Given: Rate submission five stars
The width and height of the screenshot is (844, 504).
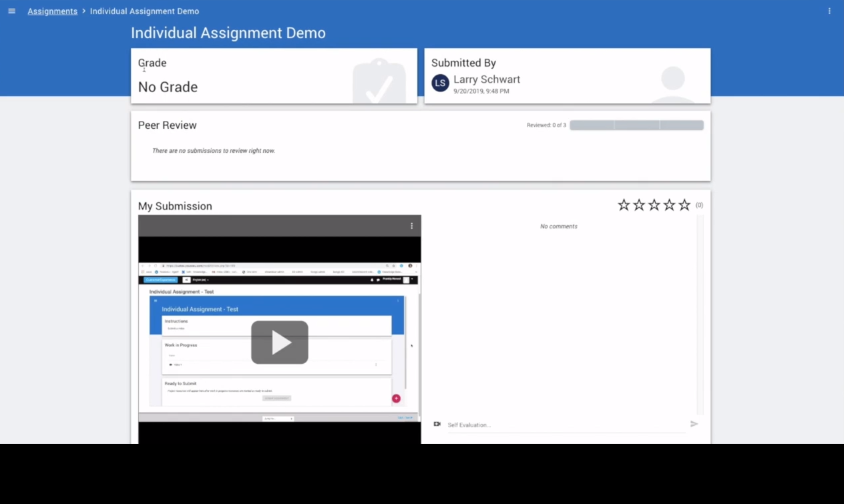Looking at the screenshot, I should 684,205.
